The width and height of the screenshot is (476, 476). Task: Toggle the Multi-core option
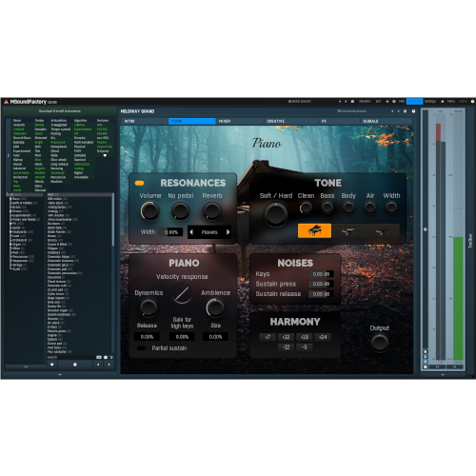click(x=414, y=102)
